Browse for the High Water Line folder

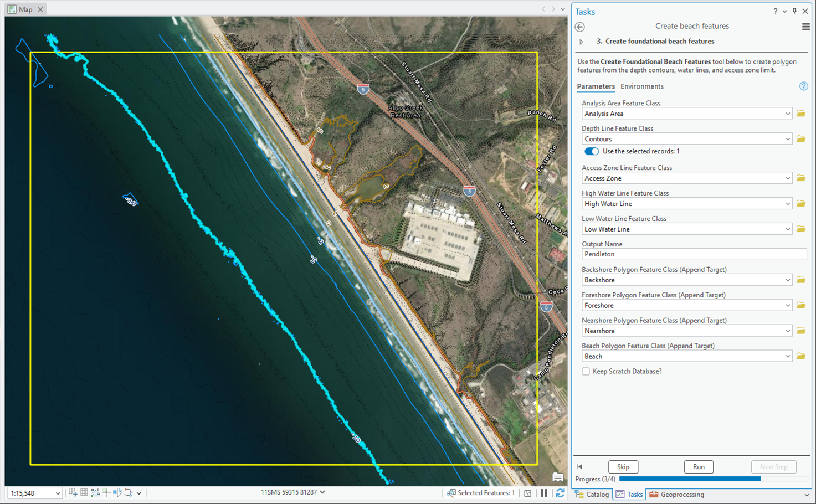point(800,204)
